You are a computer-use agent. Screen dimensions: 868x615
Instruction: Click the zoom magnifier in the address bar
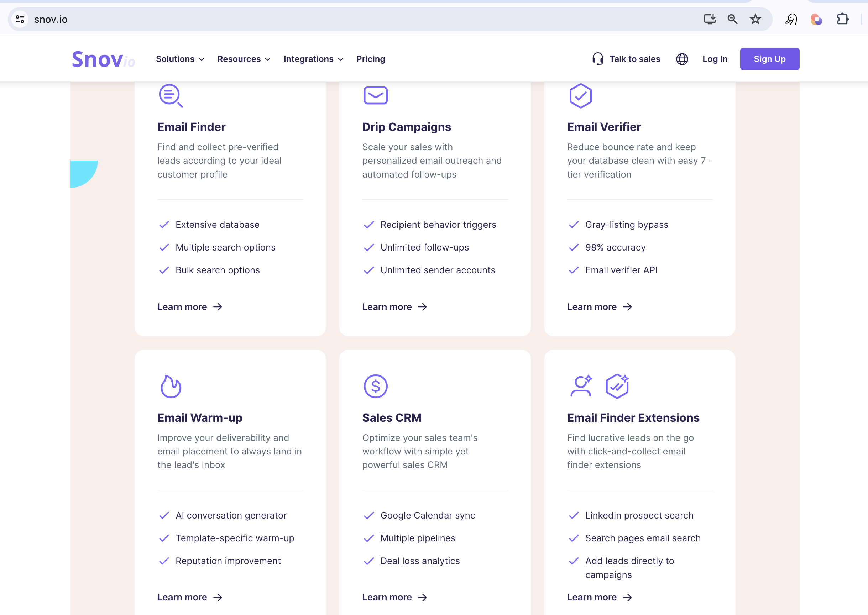tap(732, 19)
